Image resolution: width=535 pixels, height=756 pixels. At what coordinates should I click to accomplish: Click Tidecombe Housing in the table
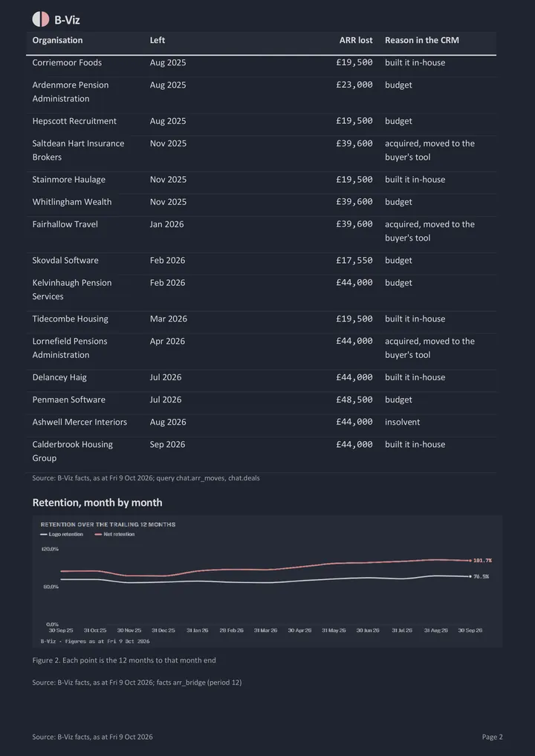pos(70,319)
